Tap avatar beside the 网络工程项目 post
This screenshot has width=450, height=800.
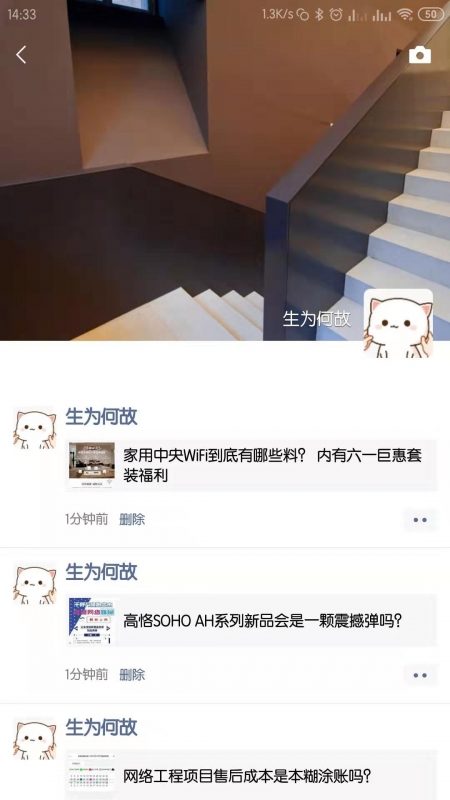34,739
